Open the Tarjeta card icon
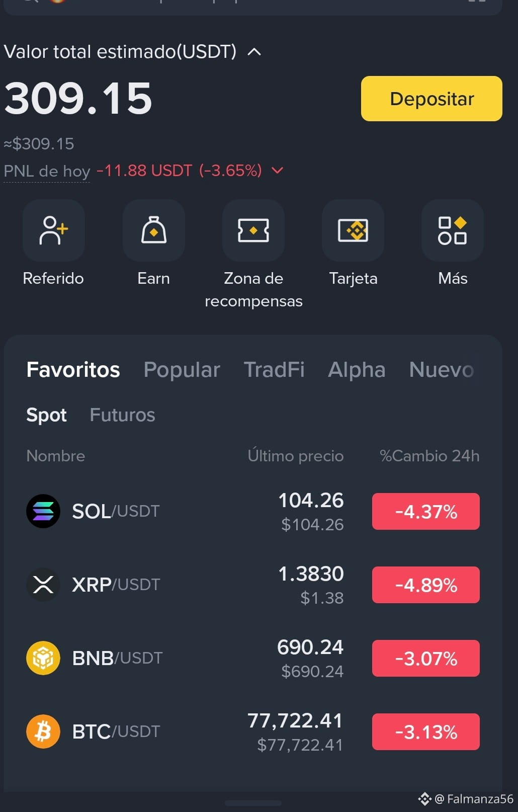This screenshot has width=518, height=812. 353,230
